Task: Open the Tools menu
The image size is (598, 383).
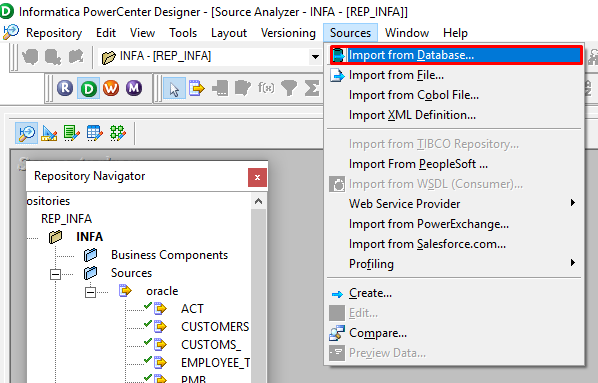Action: (183, 33)
